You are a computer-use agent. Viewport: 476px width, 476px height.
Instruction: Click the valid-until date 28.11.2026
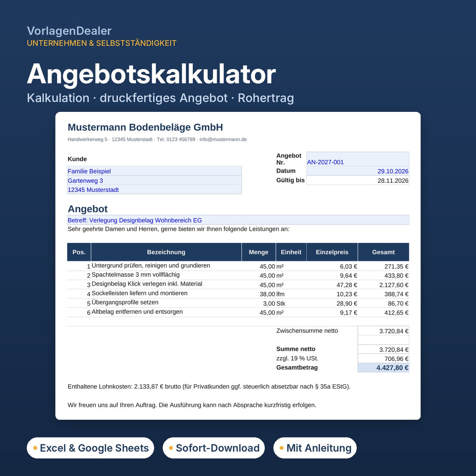point(358,180)
